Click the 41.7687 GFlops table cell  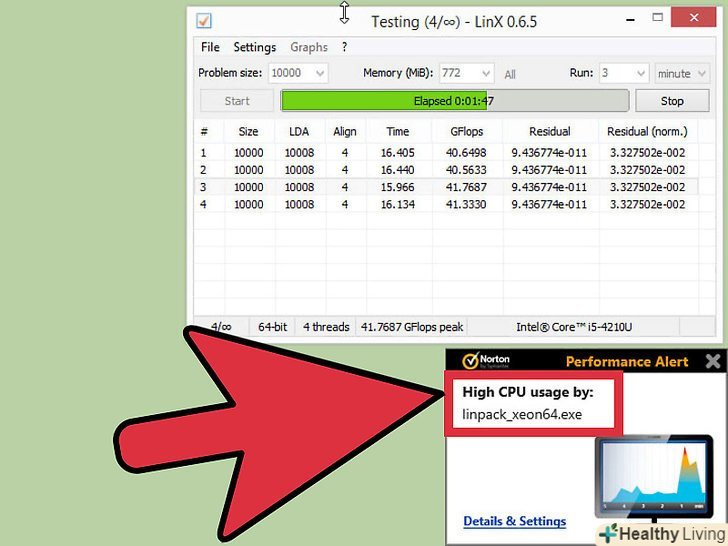[x=466, y=187]
